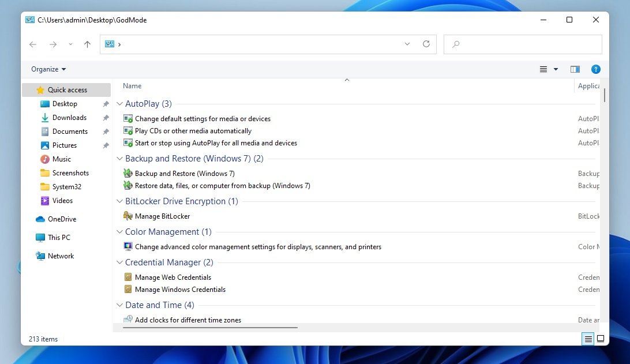Image resolution: width=630 pixels, height=364 pixels.
Task: Sort by the Name column header
Action: coord(132,86)
